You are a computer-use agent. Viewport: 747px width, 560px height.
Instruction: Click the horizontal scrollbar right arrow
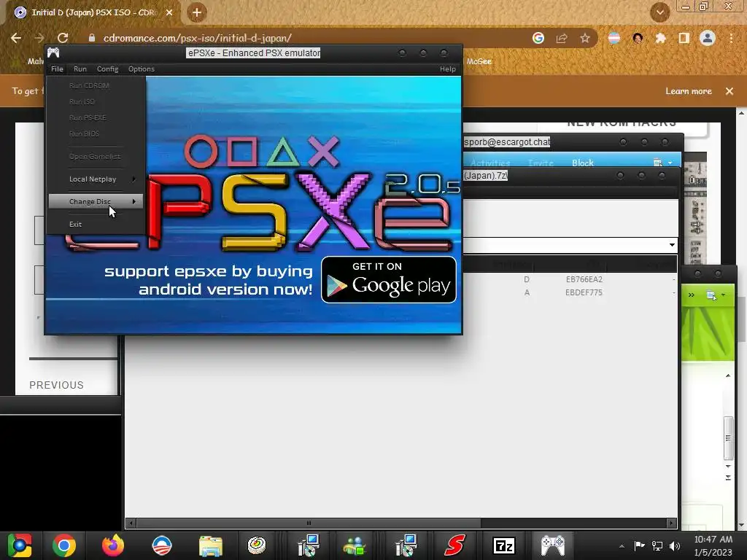671,523
